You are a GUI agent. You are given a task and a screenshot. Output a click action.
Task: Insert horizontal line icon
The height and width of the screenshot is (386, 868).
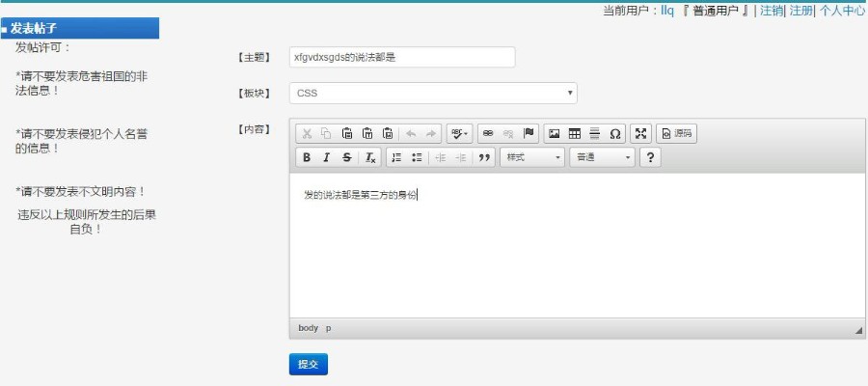pos(595,133)
